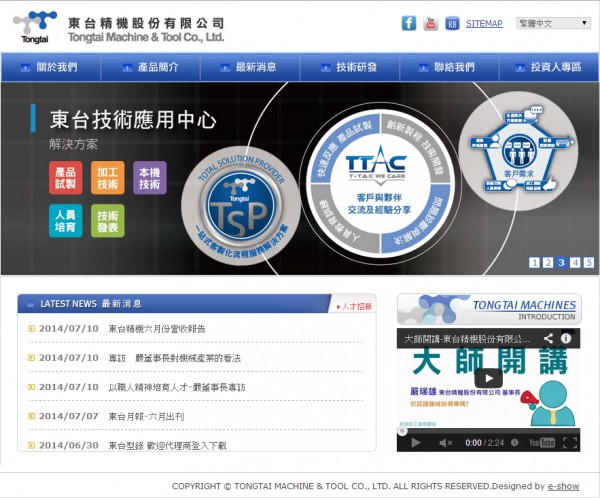The image size is (600, 498).
Task: Open the 投資人專區 menu
Action: (549, 67)
